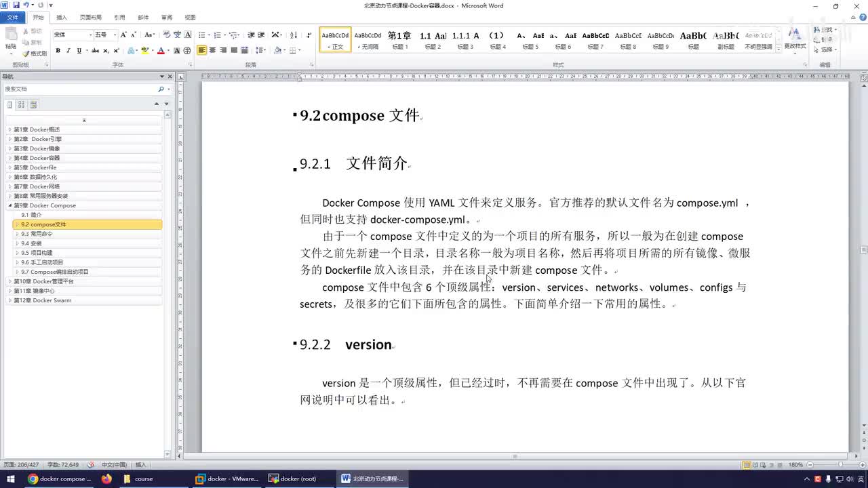
Task: Toggle Italic formatting
Action: (68, 51)
